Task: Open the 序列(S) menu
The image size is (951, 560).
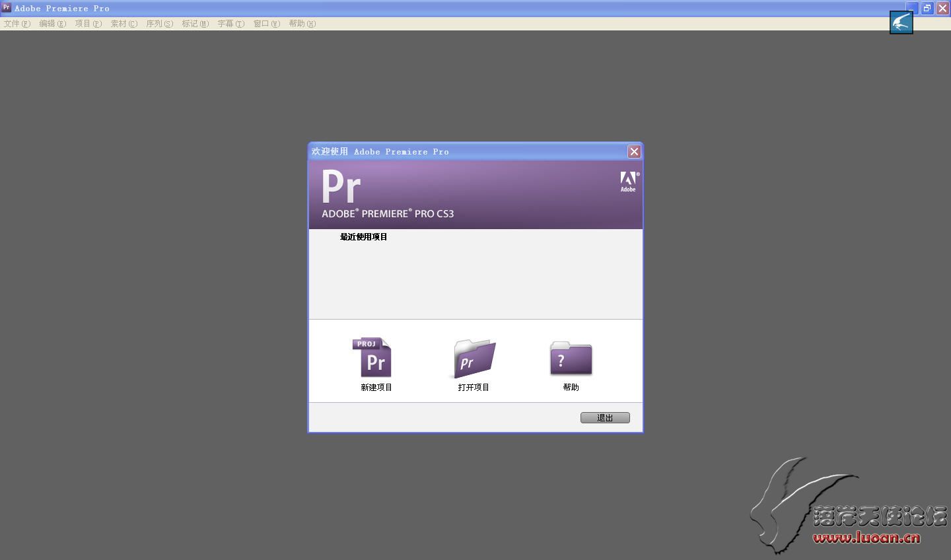Action: click(160, 24)
